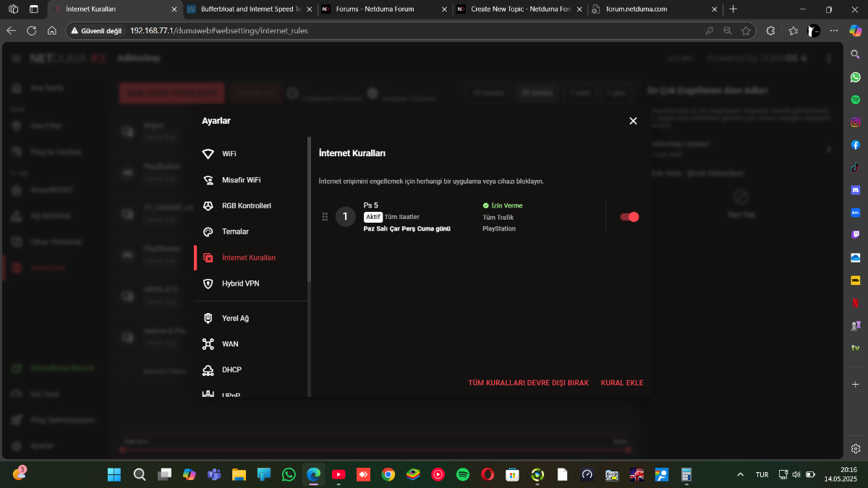Screen dimensions: 868x488
Task: Open the favorites list icon
Action: pyautogui.click(x=793, y=31)
